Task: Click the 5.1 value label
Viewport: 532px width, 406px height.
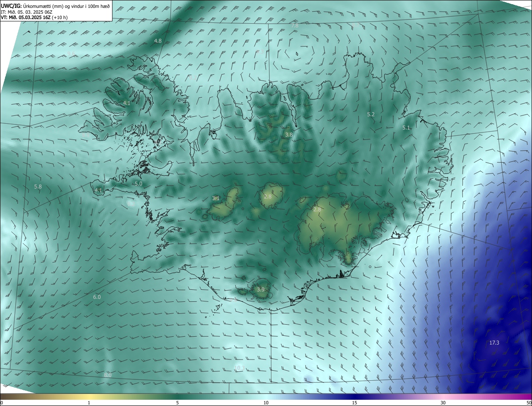Action: pyautogui.click(x=406, y=128)
